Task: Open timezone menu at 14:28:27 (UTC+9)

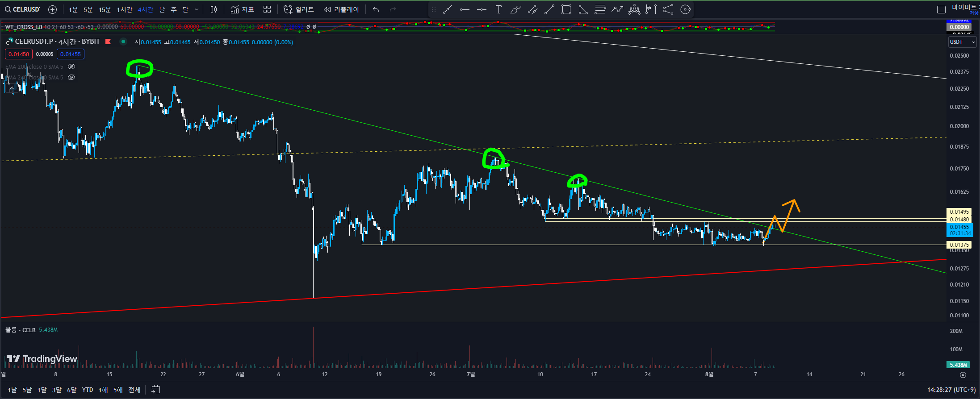Action: click(x=951, y=390)
